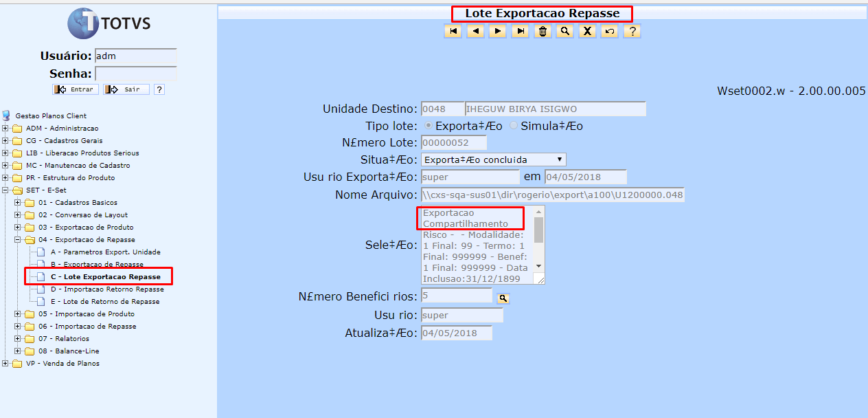Click folder icon of MC - Manutencao de Cadastro

click(17, 165)
